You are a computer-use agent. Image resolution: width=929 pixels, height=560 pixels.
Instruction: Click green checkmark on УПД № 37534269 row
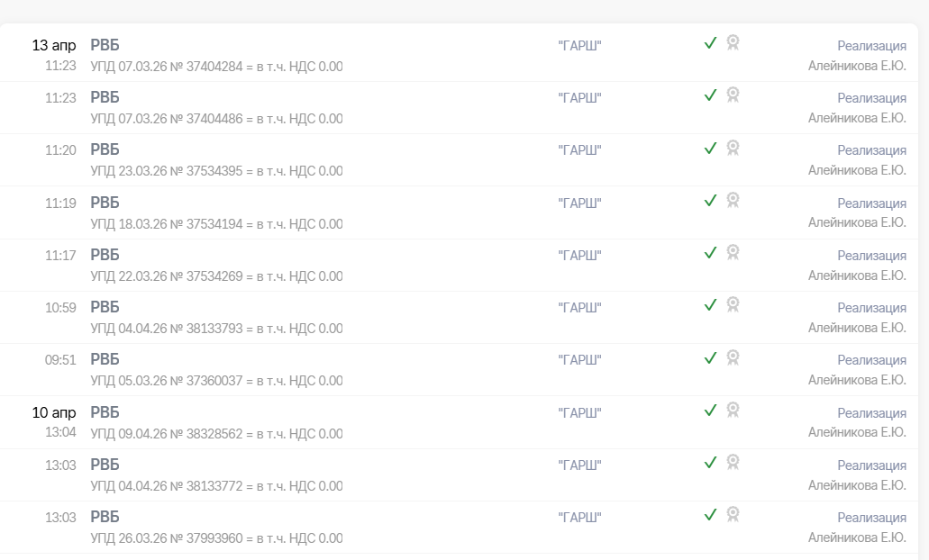point(710,252)
